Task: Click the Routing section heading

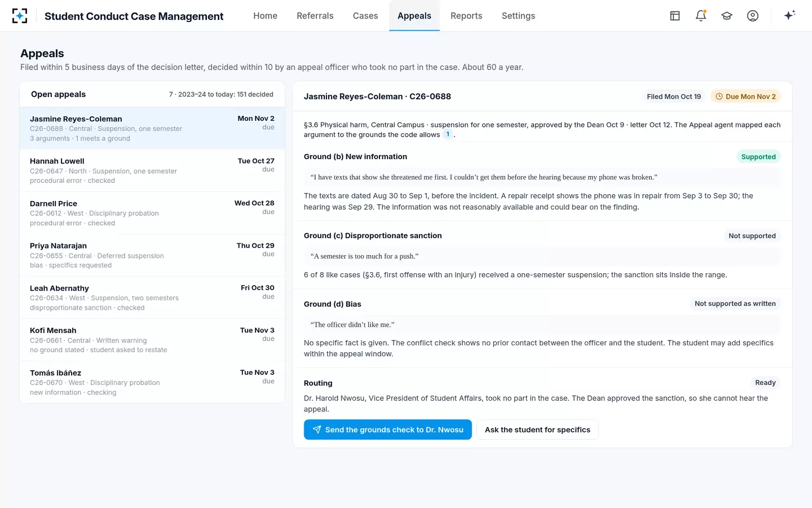Action: pos(318,383)
